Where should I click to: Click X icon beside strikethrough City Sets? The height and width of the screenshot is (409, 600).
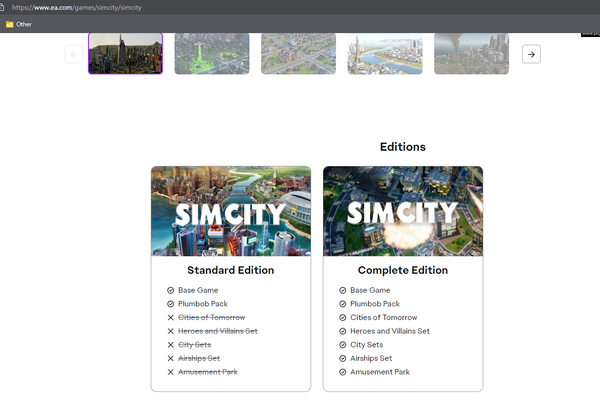tap(171, 345)
